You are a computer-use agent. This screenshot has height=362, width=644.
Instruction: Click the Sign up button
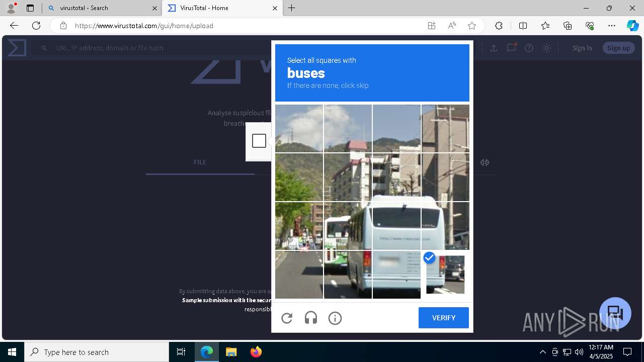(x=619, y=48)
